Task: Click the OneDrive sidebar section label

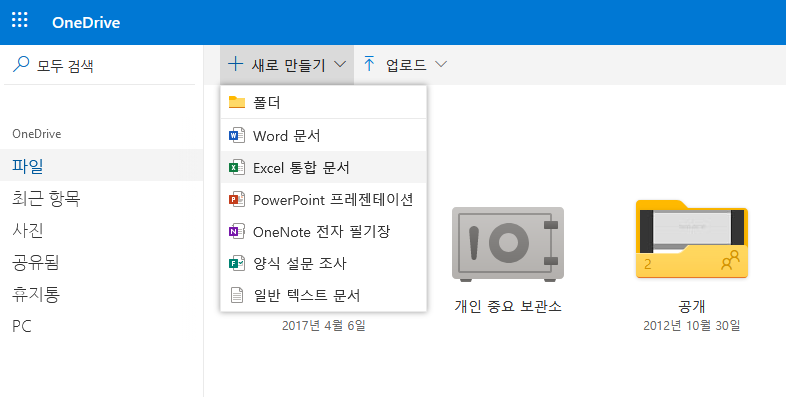Action: click(37, 134)
